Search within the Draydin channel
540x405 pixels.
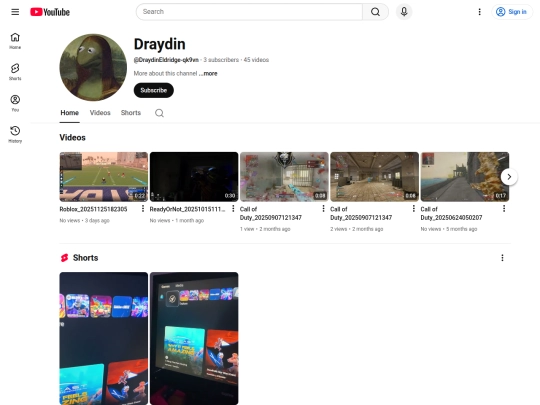coord(159,113)
